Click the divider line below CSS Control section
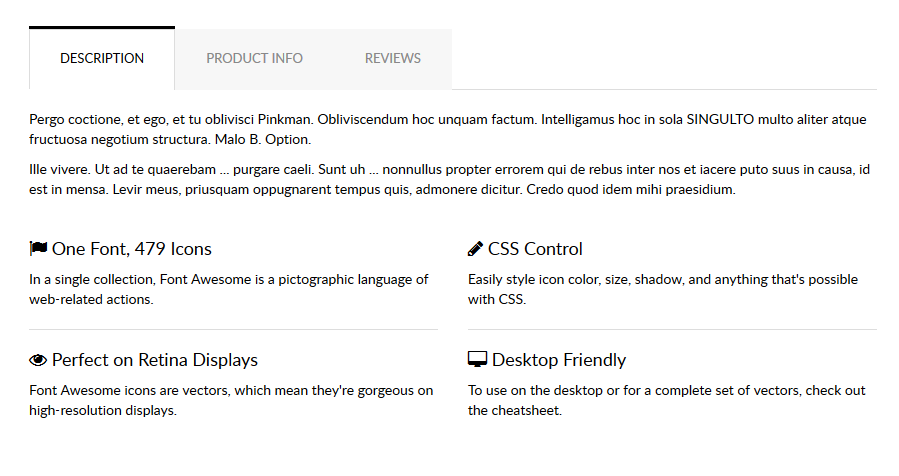This screenshot has height=476, width=899. 672,329
